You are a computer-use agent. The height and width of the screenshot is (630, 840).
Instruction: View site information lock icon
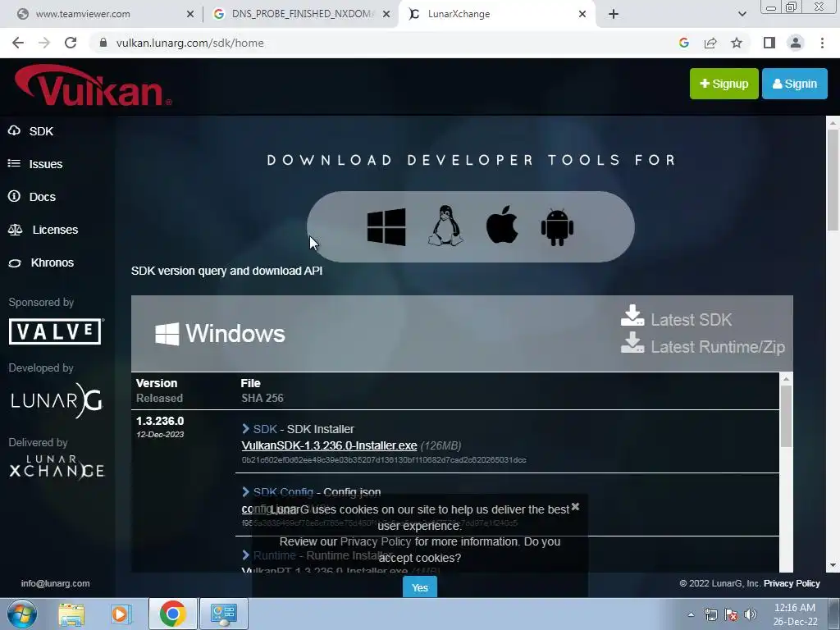[x=103, y=43]
